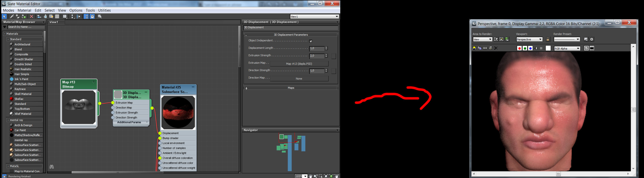Image resolution: width=644 pixels, height=178 pixels.
Task: Click the Search by Name field
Action: coord(26,27)
